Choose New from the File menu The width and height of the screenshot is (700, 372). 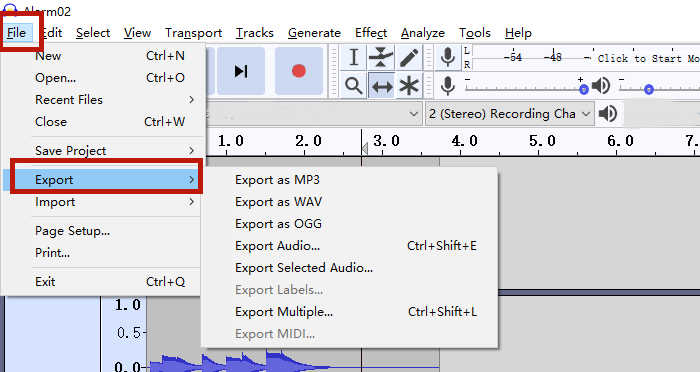[x=102, y=56]
